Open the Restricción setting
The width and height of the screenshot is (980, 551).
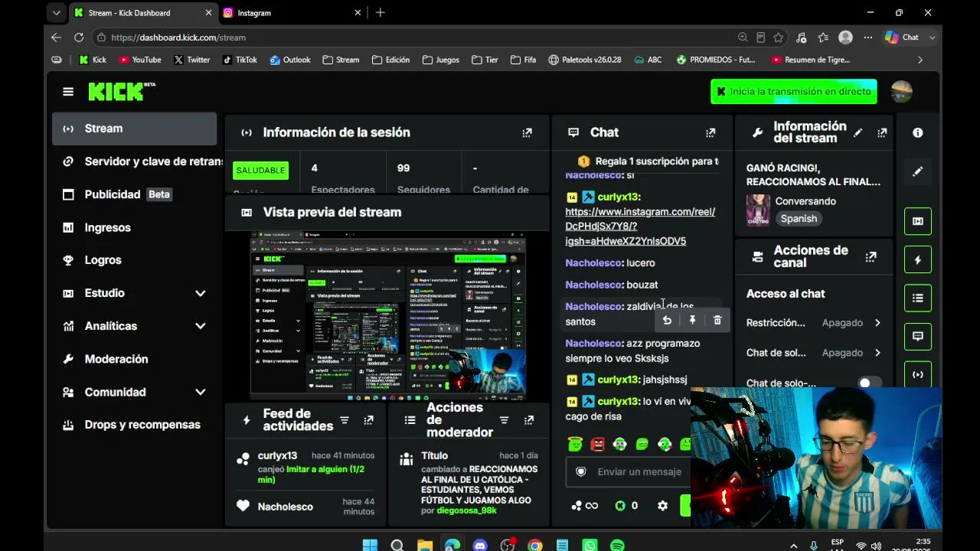[814, 323]
